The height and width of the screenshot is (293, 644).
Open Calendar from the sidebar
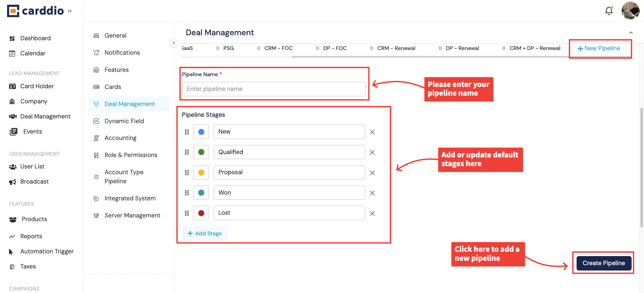33,53
